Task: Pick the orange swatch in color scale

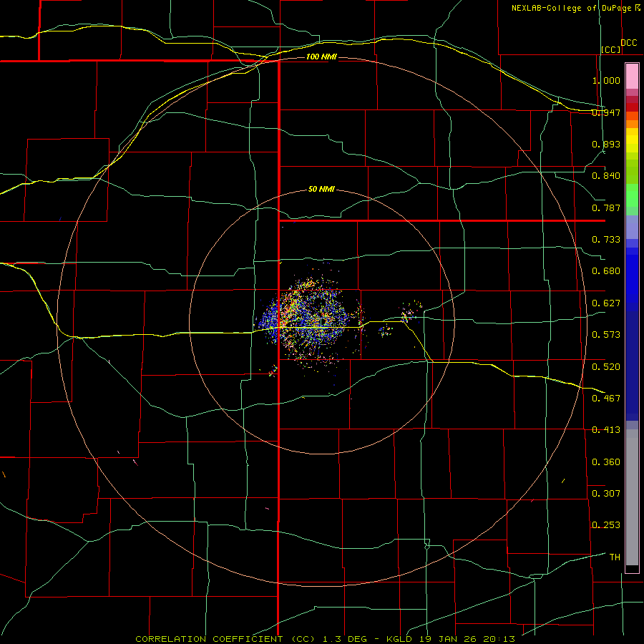Action: [x=632, y=124]
